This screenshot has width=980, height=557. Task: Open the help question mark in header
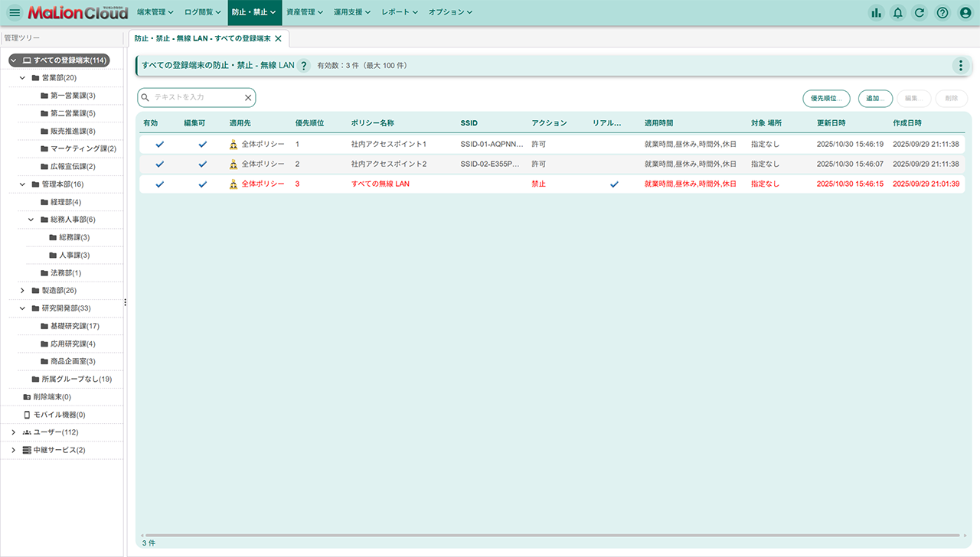click(x=942, y=13)
